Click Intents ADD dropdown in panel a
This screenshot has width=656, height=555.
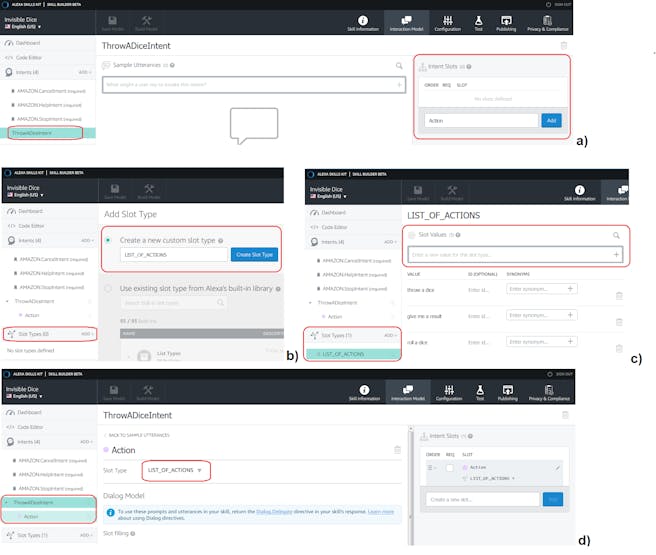click(85, 72)
